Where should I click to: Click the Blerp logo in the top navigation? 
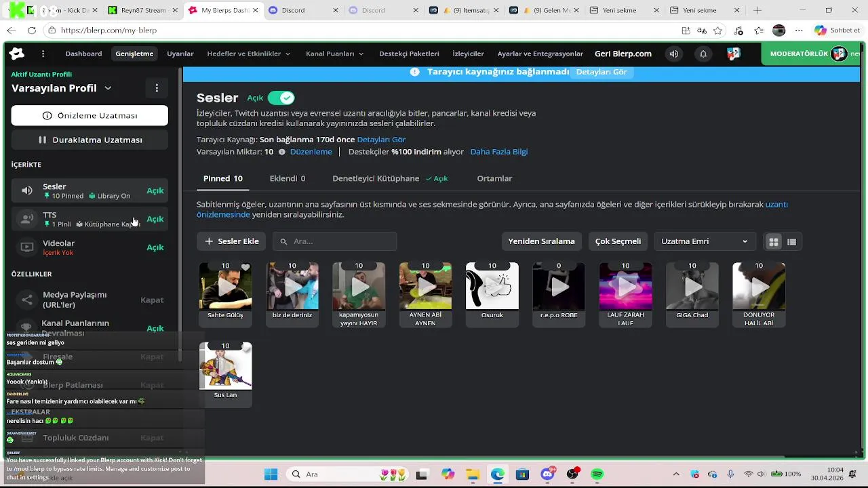17,54
